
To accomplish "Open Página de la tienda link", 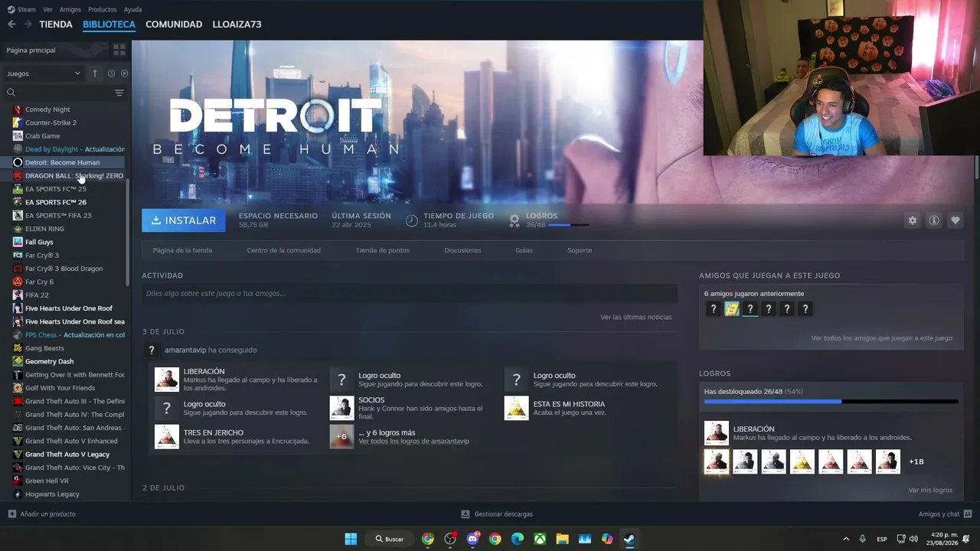I will (182, 250).
